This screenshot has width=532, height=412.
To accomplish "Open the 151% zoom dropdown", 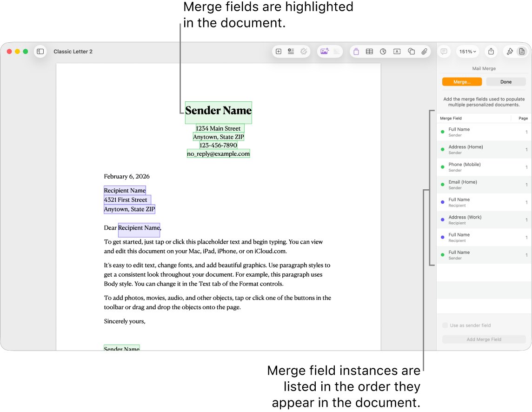I will 467,52.
